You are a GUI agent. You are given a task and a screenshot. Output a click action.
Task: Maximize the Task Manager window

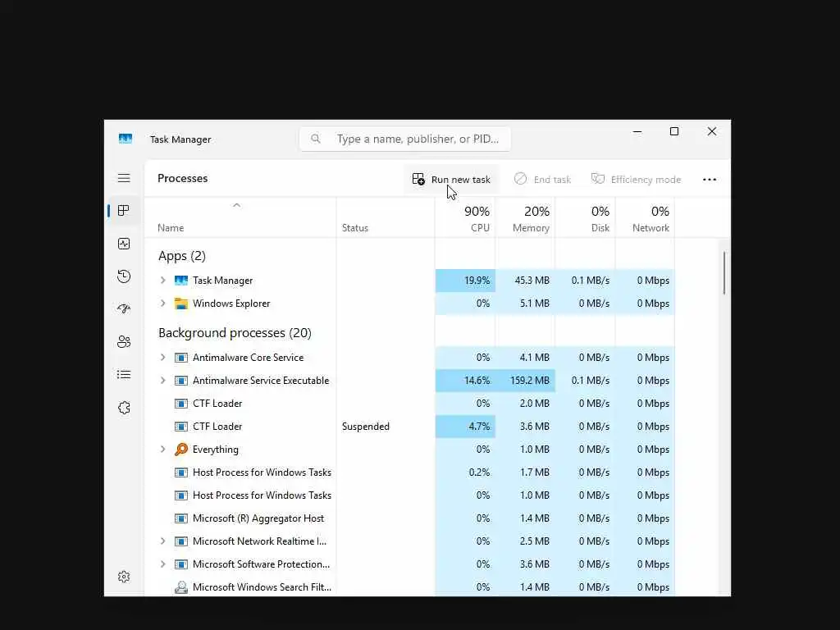674,132
